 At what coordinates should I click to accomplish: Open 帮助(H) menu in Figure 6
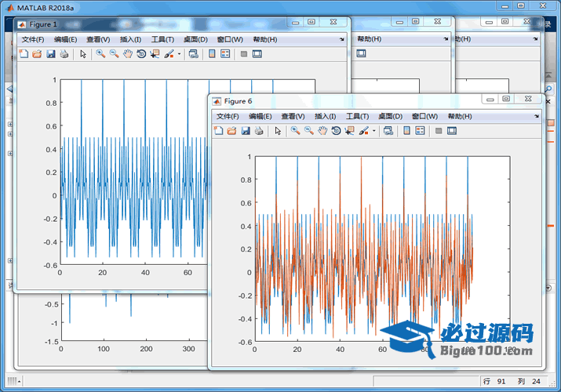click(460, 116)
